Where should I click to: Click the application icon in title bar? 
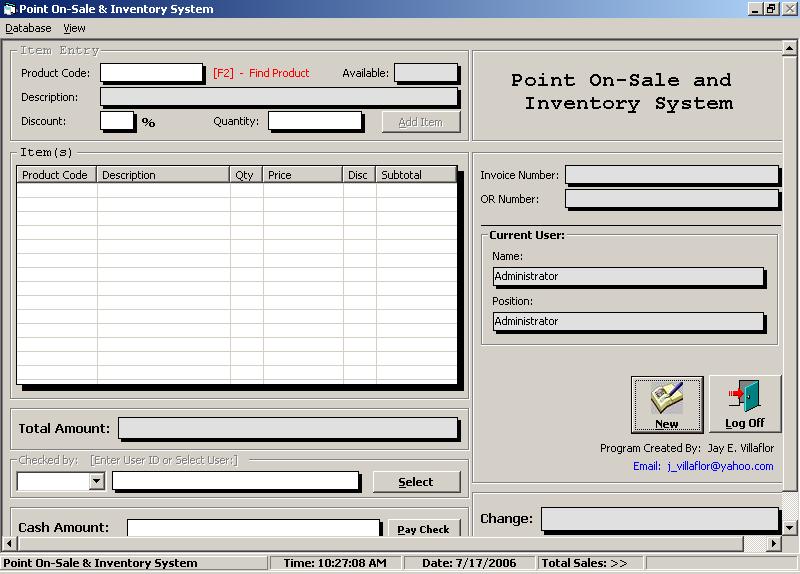point(9,9)
